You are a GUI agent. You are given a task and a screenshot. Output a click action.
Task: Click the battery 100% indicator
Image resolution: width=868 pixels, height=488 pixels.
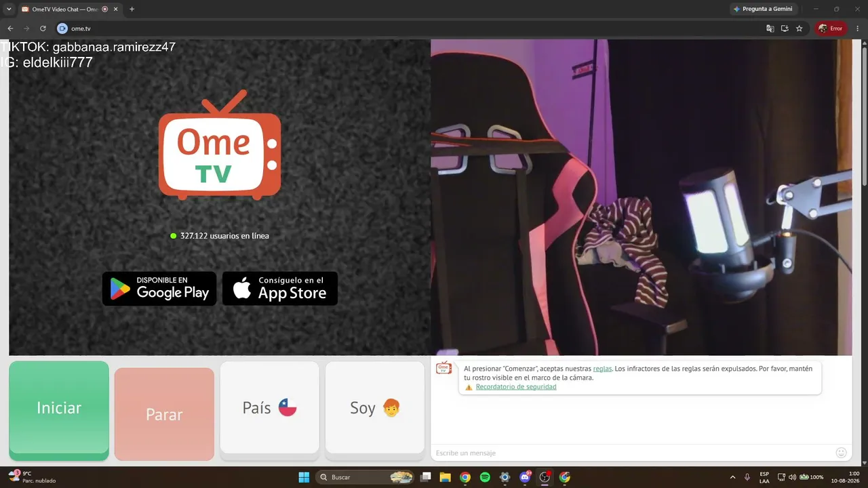812,477
